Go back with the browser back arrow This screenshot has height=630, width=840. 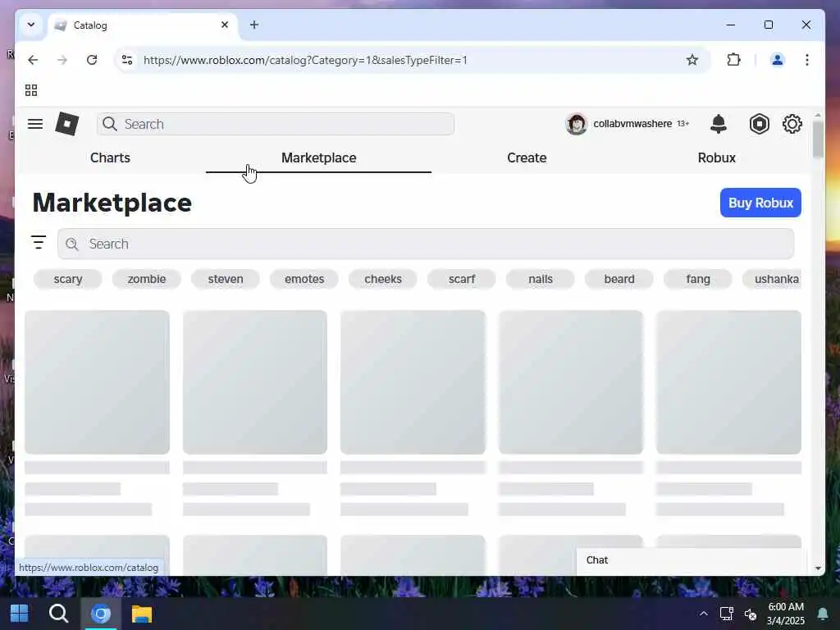click(33, 60)
